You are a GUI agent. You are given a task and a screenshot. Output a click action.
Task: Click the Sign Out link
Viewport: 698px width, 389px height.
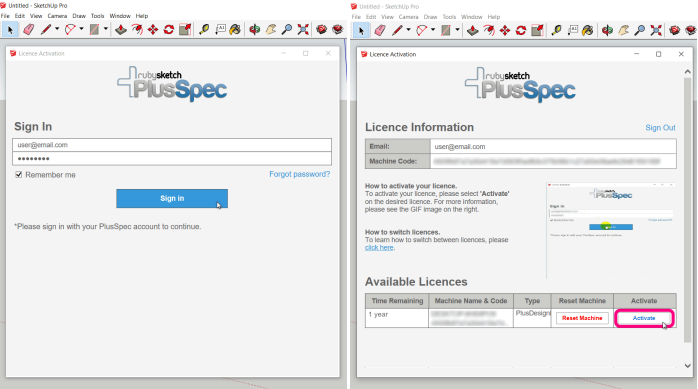point(660,128)
